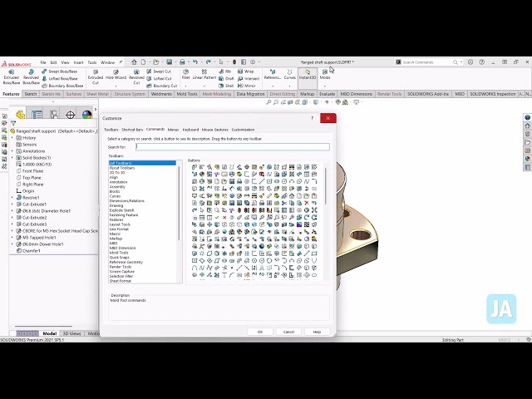Switch to the Sketch ribbon tab

31,94
